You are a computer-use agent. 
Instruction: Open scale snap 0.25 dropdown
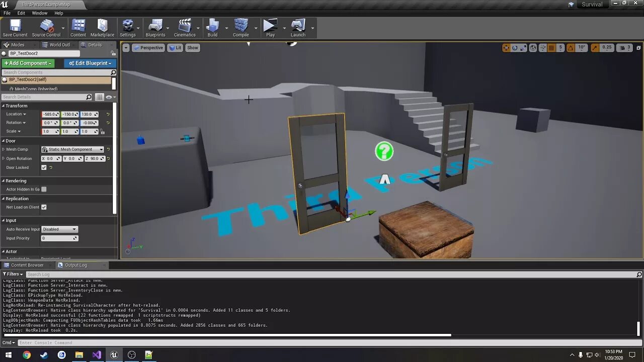[607, 48]
